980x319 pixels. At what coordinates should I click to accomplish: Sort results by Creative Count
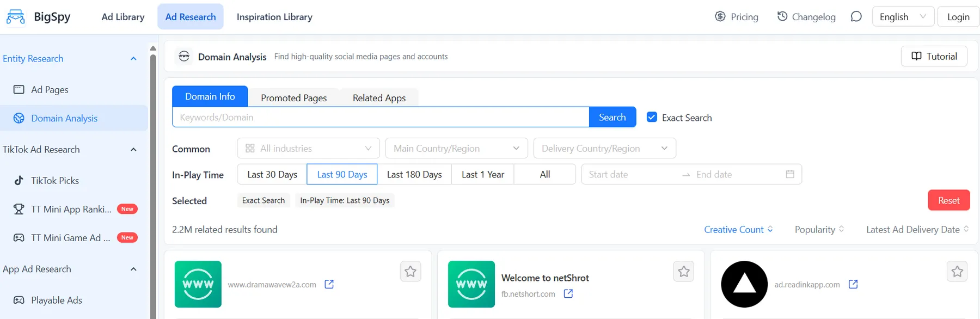(x=738, y=230)
